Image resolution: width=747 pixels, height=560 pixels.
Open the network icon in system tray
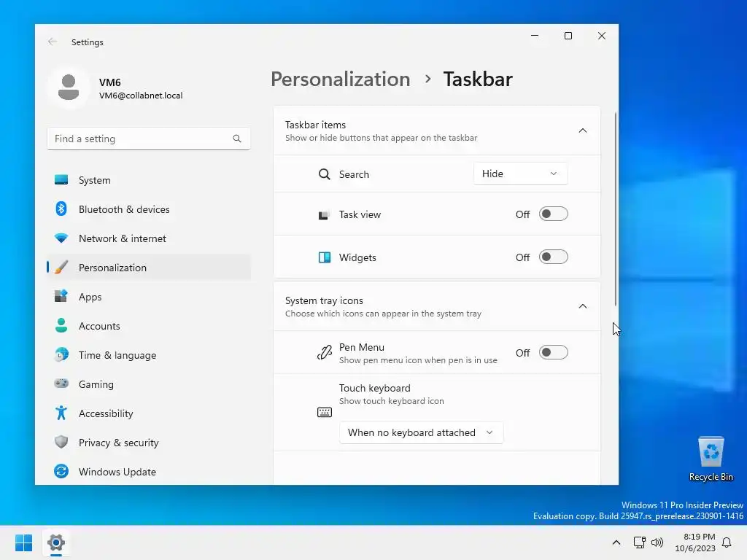coord(639,542)
